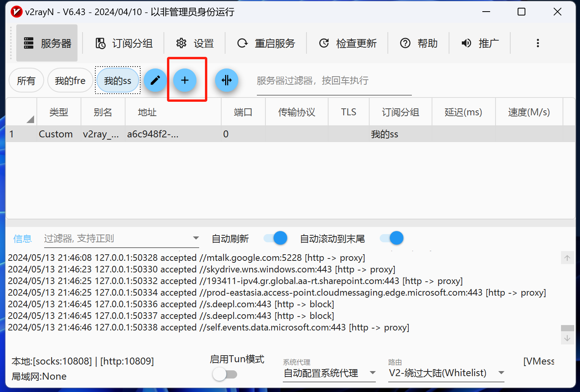The image size is (580, 392).
Task: Click the 我的ss cell in the server row
Action: [401, 134]
